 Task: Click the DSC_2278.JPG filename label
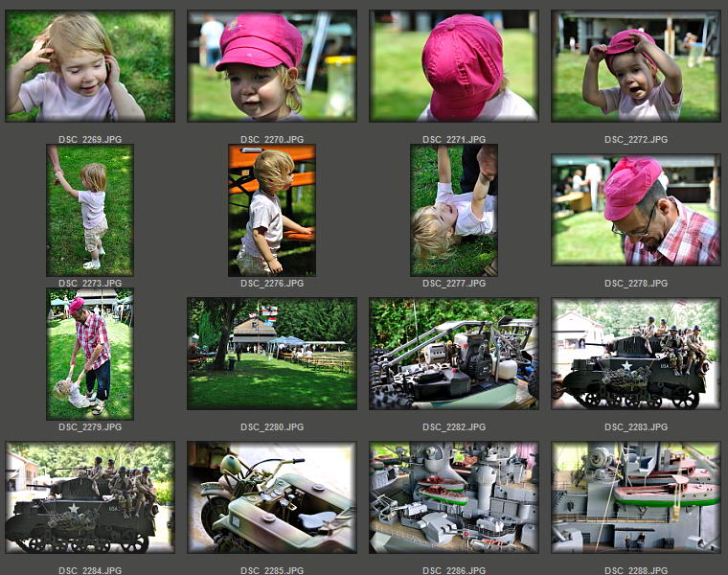[636, 284]
